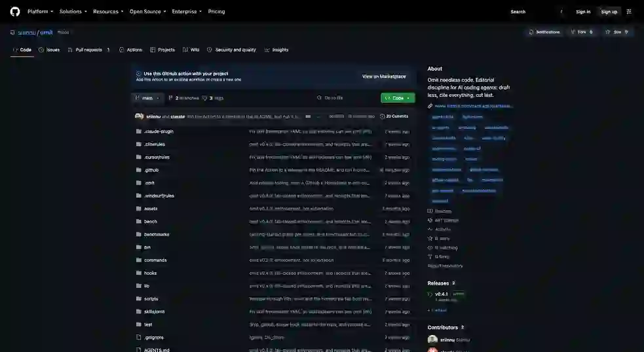Expand the main branch dropdown
Image resolution: width=644 pixels, height=352 pixels.
(x=147, y=98)
